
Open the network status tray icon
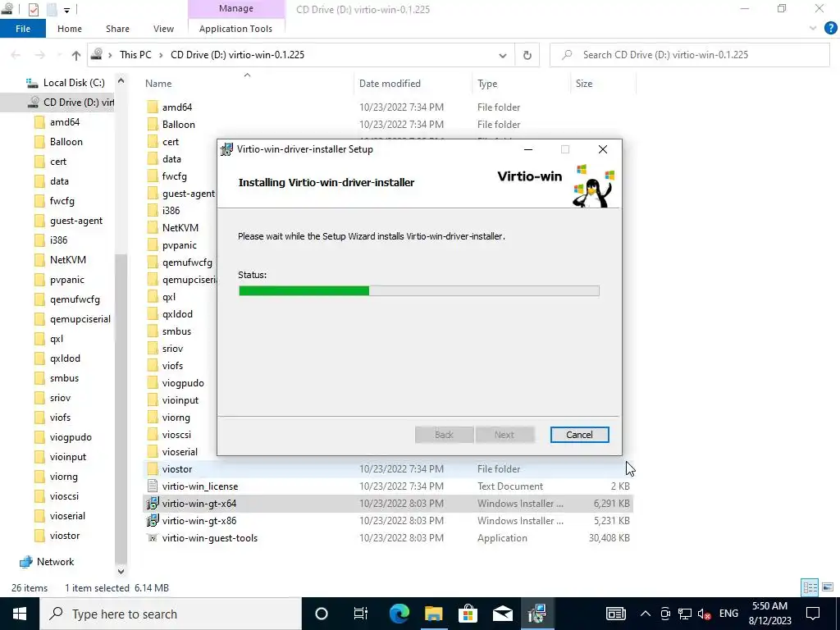click(x=685, y=614)
